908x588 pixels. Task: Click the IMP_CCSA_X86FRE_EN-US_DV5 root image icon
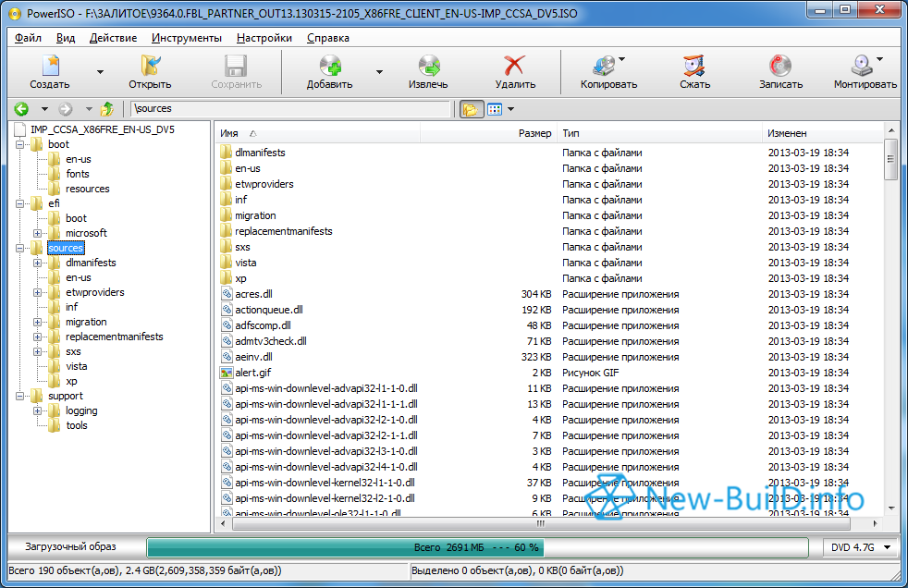[x=20, y=129]
